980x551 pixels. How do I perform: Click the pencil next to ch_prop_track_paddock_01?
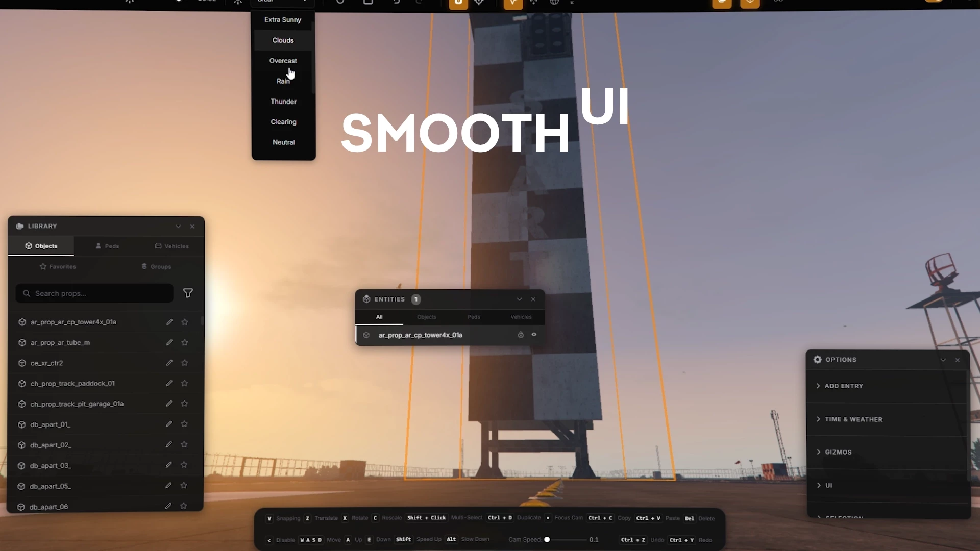click(169, 383)
